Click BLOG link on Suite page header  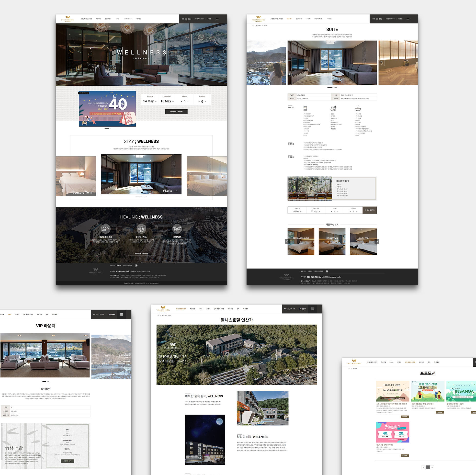[400, 19]
